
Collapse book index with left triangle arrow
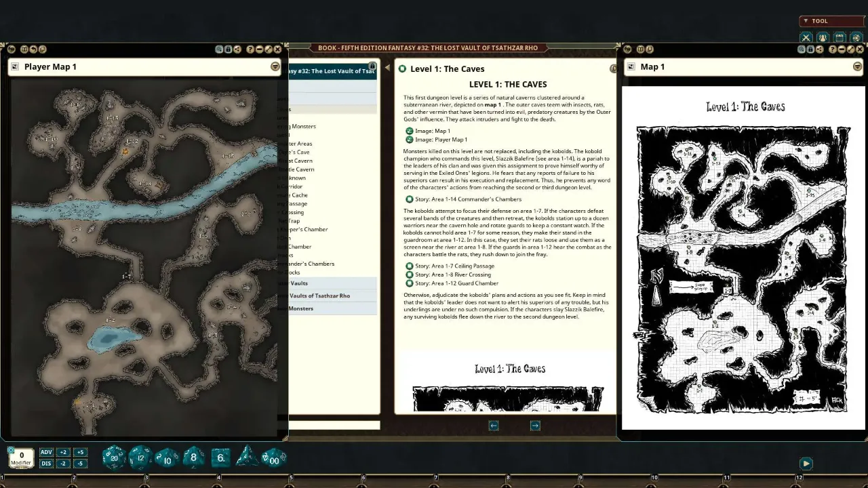(387, 67)
